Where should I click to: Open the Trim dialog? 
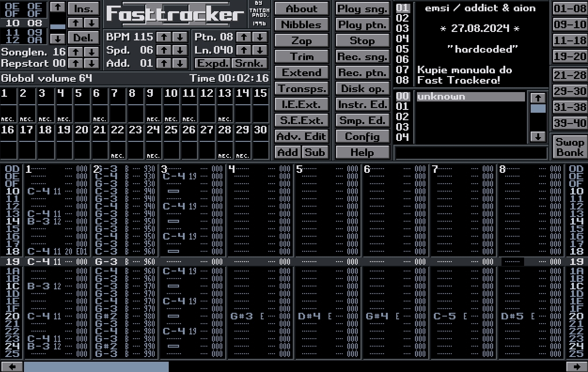click(301, 56)
